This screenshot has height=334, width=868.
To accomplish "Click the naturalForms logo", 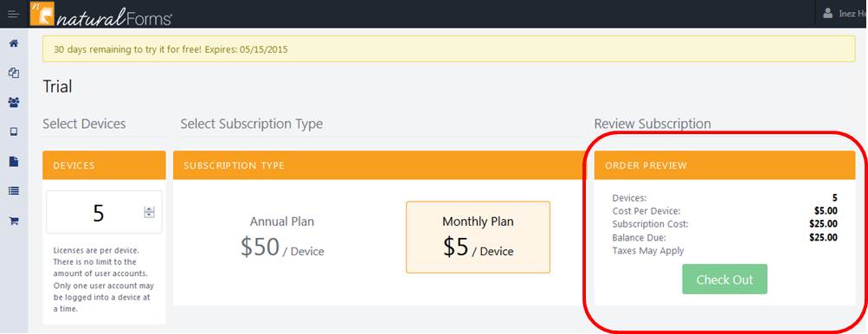I will 100,14.
